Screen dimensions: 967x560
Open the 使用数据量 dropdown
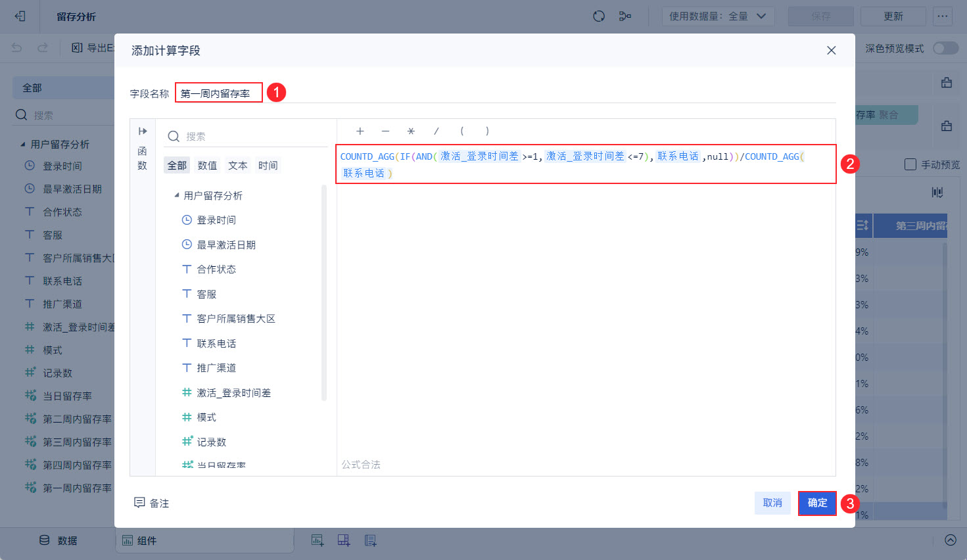tap(719, 16)
